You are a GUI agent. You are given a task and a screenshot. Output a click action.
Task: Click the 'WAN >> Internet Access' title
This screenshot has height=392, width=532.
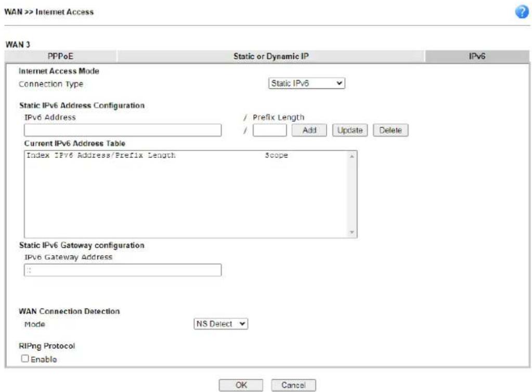coord(49,12)
